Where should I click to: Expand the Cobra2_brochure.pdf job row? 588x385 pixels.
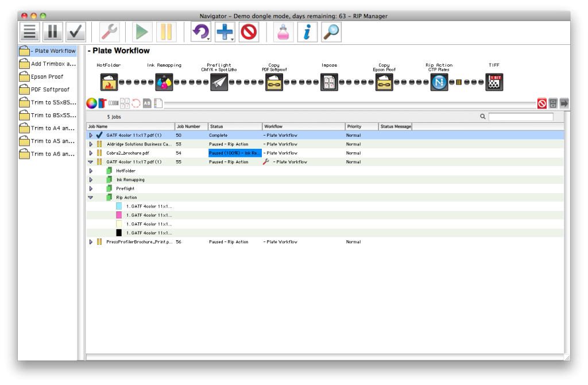91,153
